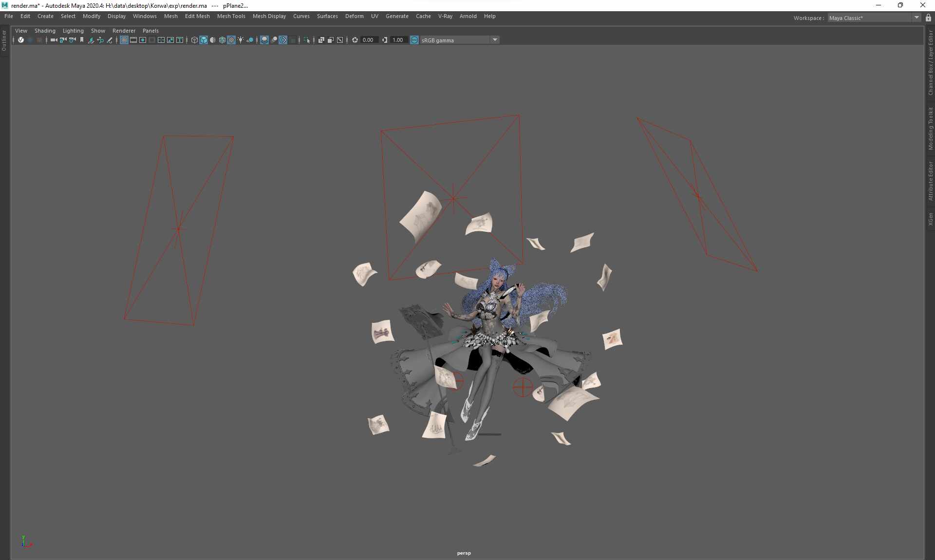Click the Select Camera icon
This screenshot has height=560, width=935.
pos(54,40)
